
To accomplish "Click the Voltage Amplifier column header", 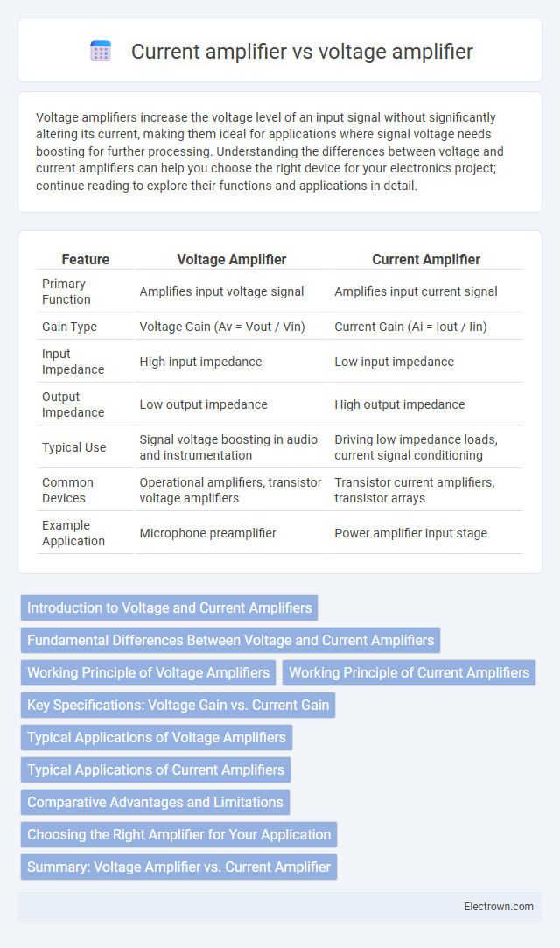I will [x=231, y=259].
